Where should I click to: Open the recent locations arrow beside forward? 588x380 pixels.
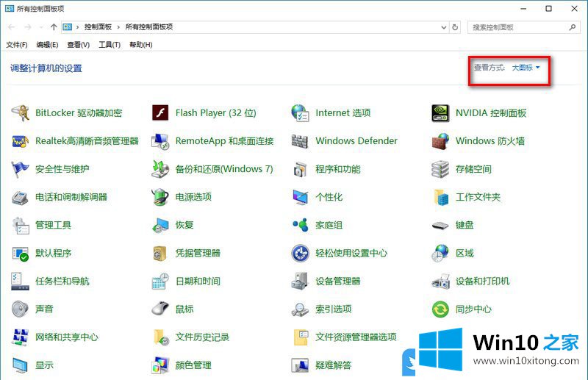[41, 27]
